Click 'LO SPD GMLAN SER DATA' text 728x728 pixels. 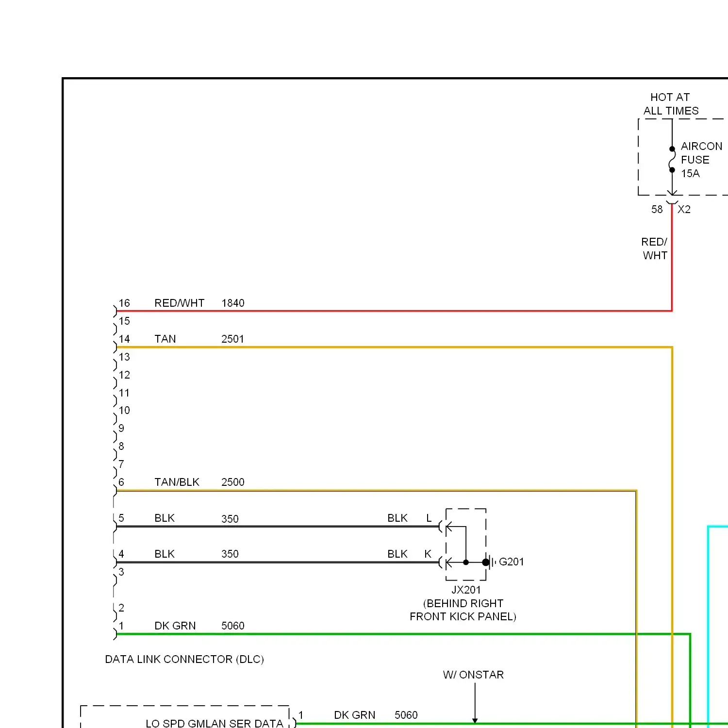pos(215,723)
